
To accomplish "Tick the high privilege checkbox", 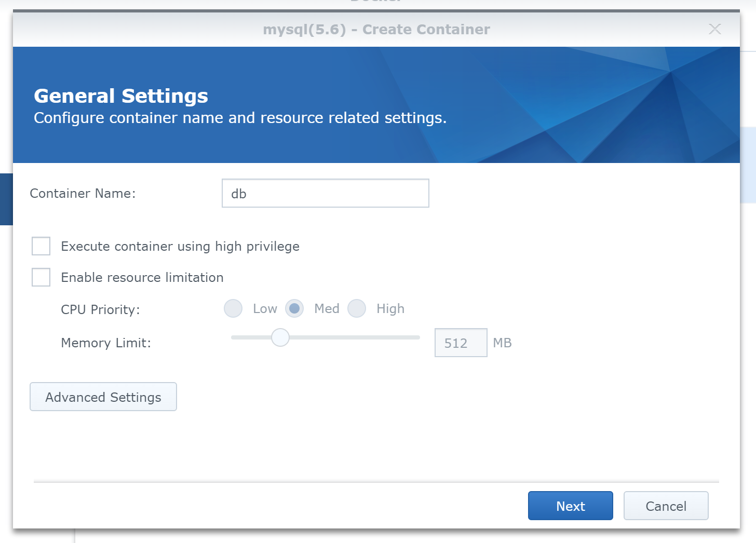I will point(41,246).
